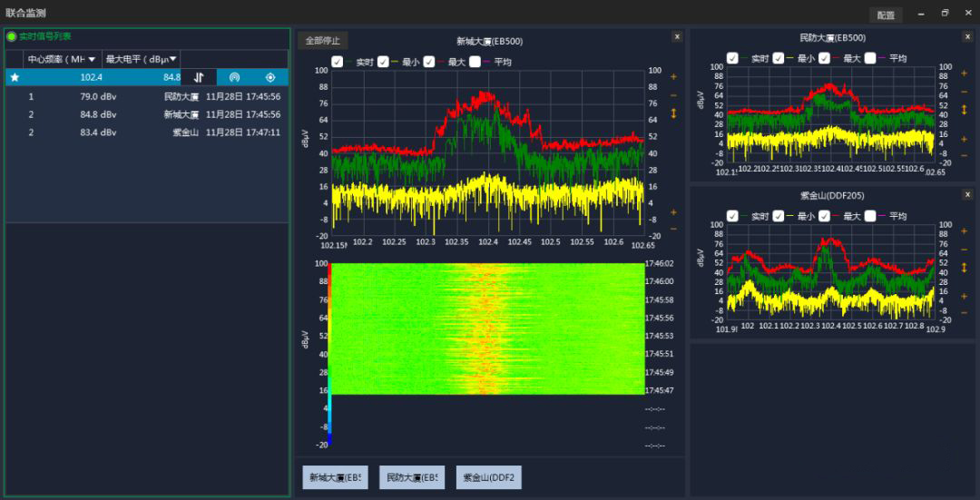
Task: Click upper plus icon beside 新城大厦 spectrum chart
Action: pyautogui.click(x=673, y=77)
